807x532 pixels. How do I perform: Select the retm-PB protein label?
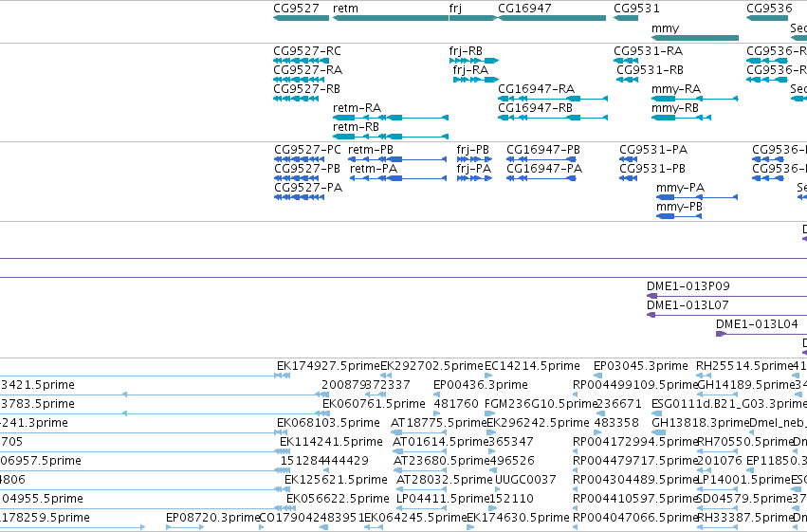(371, 150)
